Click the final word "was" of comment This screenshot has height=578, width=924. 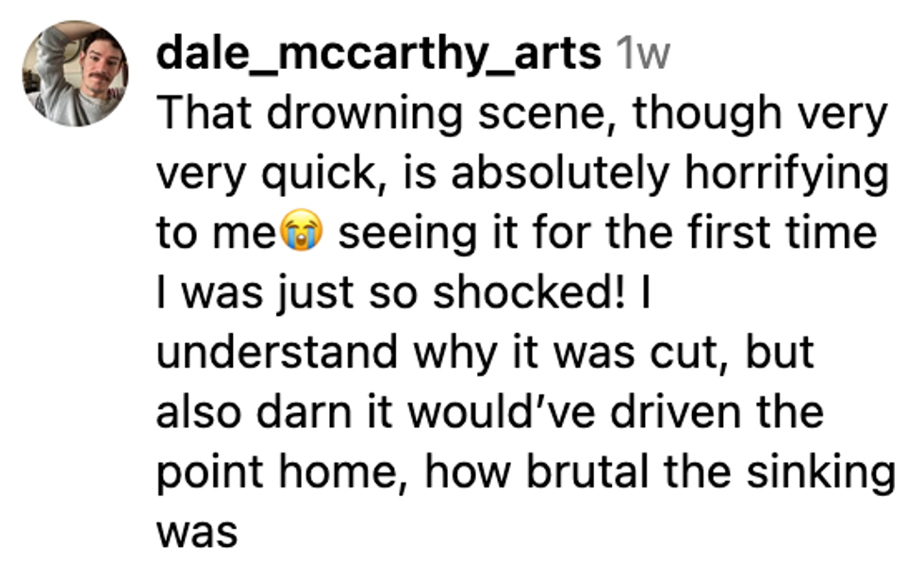pos(195,531)
